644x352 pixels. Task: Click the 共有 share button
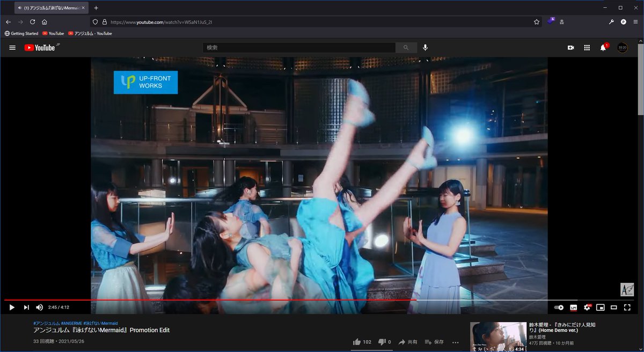[407, 342]
